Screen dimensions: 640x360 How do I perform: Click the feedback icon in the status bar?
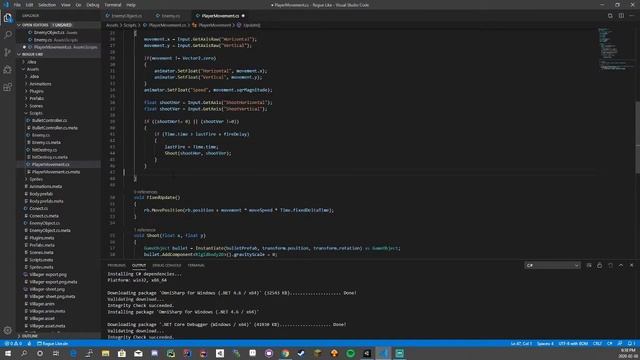click(620, 344)
